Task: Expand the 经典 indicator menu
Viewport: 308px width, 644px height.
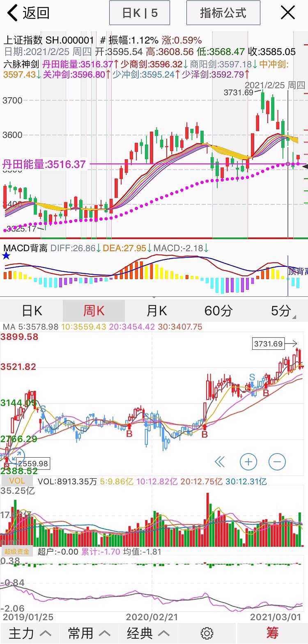Action: pyautogui.click(x=148, y=633)
